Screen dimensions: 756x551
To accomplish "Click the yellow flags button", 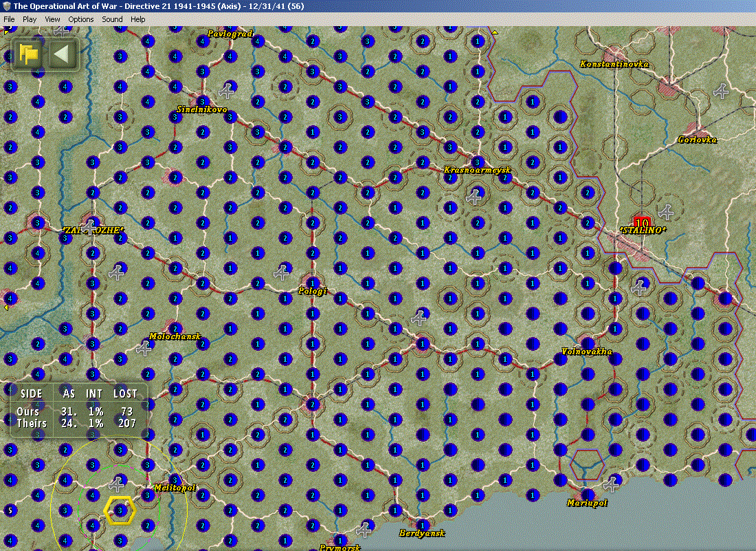I will click(x=28, y=54).
